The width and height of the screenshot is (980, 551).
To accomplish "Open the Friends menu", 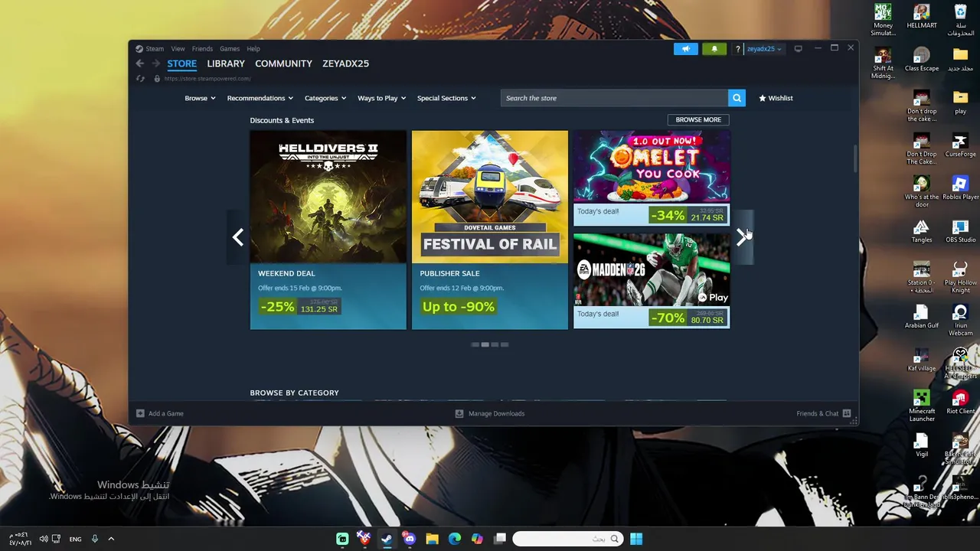I will (x=202, y=49).
